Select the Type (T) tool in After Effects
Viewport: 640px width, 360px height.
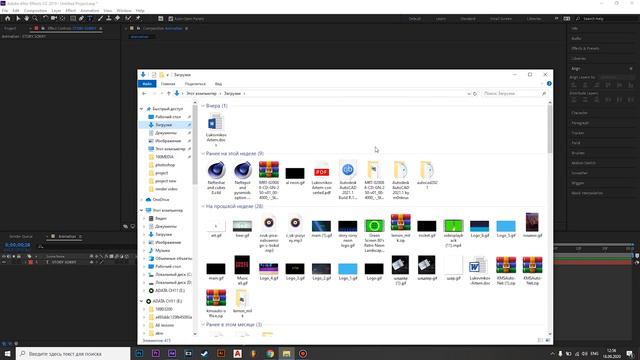pyautogui.click(x=90, y=18)
